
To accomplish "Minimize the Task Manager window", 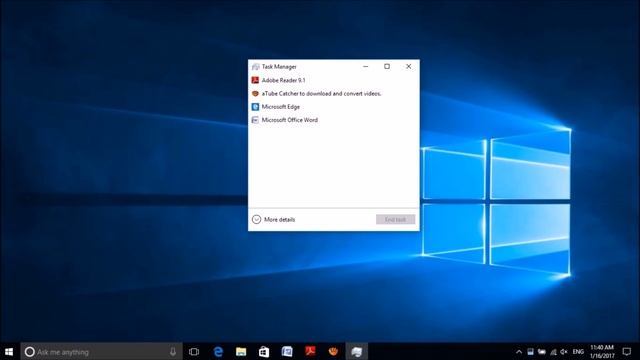I will coord(366,67).
